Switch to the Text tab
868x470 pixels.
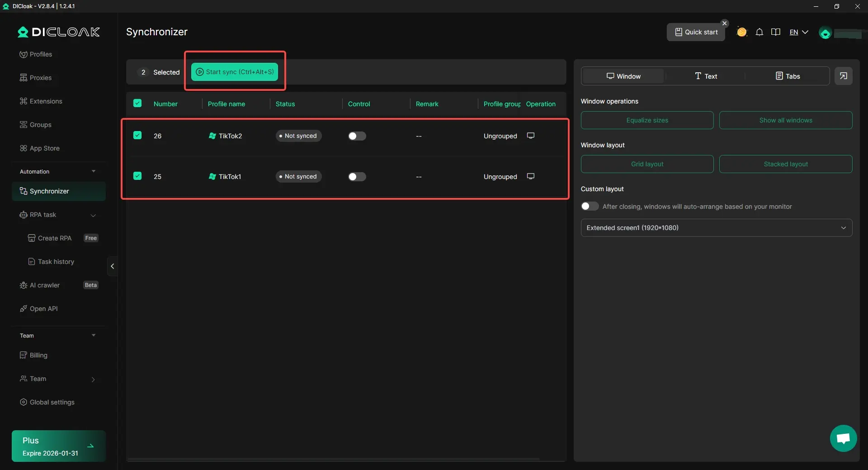[706, 76]
